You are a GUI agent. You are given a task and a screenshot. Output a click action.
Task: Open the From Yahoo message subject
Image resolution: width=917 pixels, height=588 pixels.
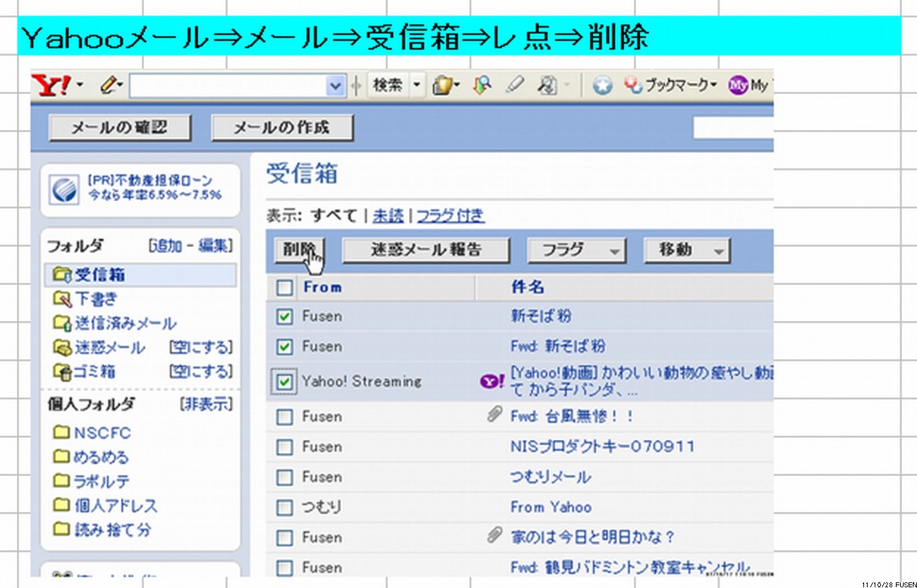tap(551, 507)
